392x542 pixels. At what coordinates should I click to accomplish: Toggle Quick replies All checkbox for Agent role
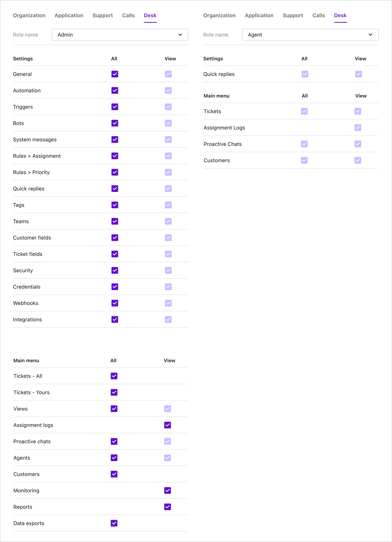tap(305, 74)
